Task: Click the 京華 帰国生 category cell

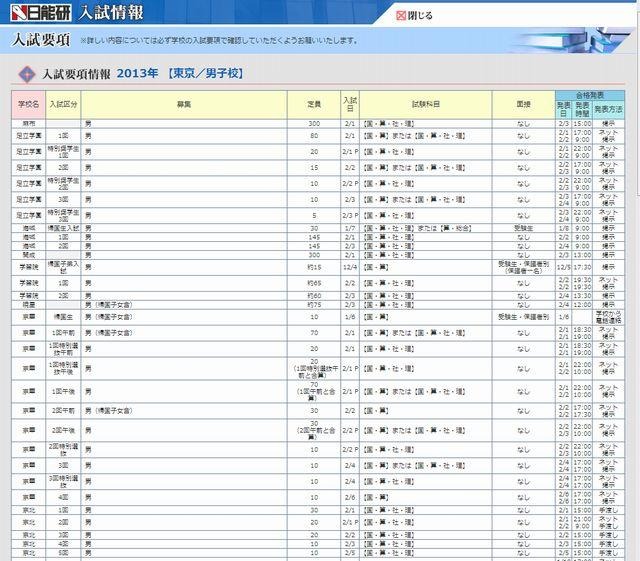Action: click(63, 317)
